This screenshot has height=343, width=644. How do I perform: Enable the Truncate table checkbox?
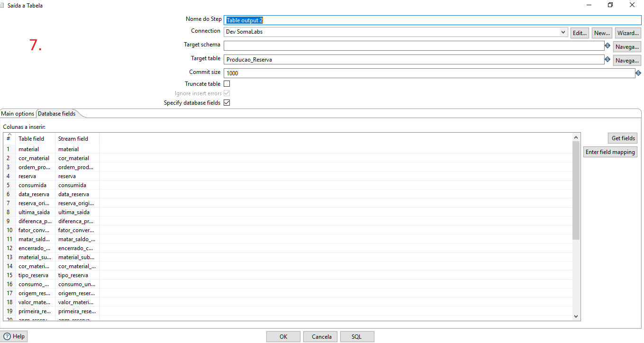(227, 83)
